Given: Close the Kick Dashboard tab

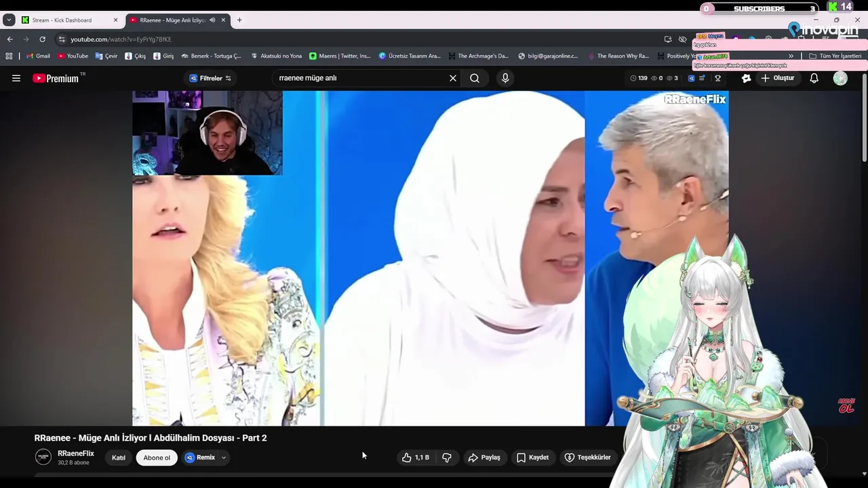Looking at the screenshot, I should [115, 20].
